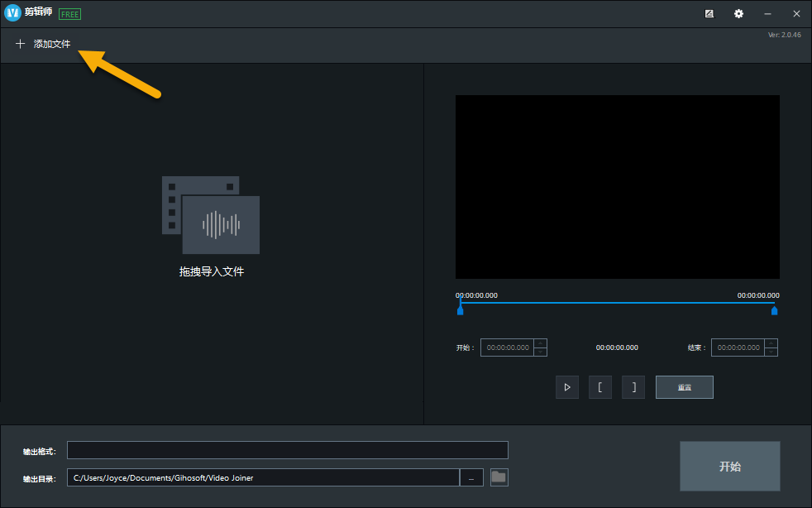
Task: Click the timeline start timestamp label
Action: (x=476, y=295)
